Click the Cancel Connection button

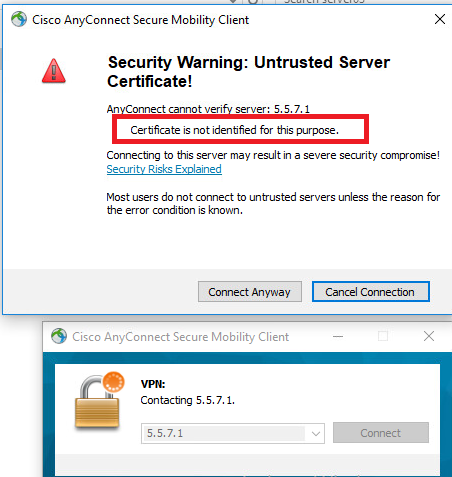point(371,292)
